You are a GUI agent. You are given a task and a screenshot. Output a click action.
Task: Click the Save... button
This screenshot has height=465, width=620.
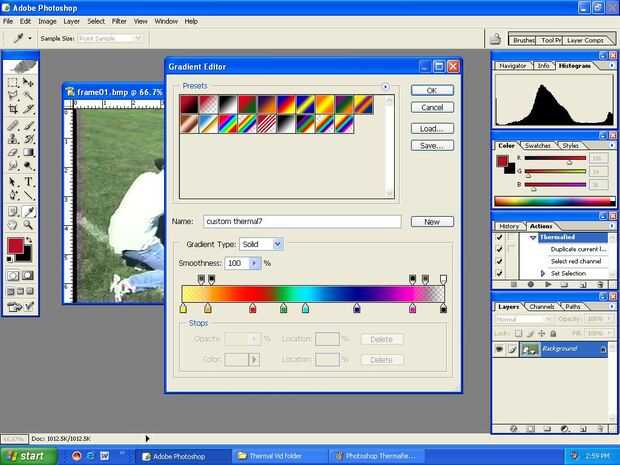coord(432,146)
